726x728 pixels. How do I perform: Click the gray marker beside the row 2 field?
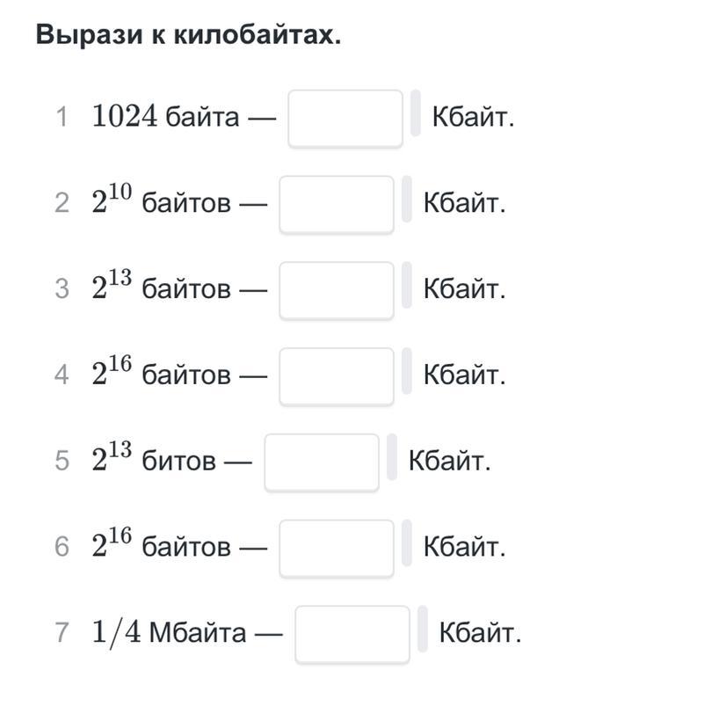(x=407, y=199)
